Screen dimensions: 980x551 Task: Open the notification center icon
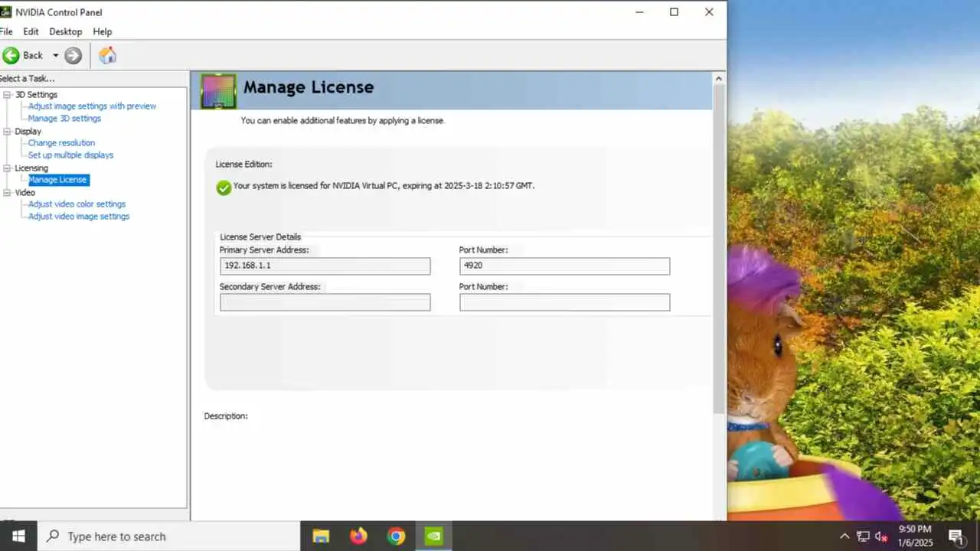tap(955, 536)
